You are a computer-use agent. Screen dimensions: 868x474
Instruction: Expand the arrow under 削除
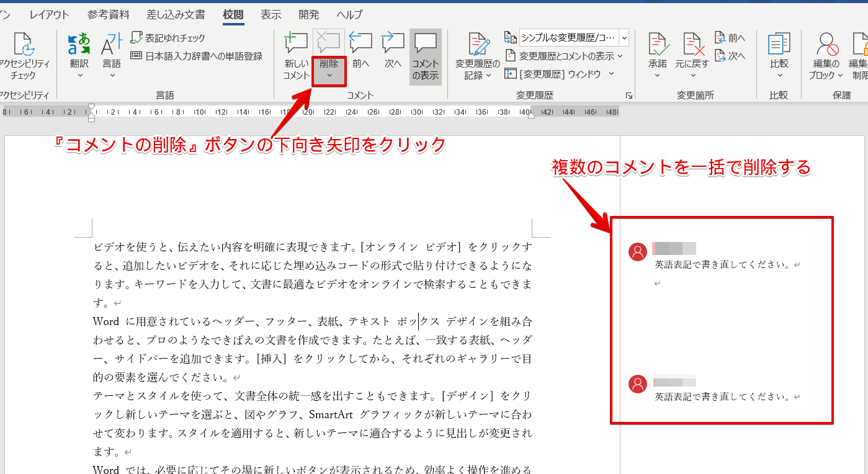pos(329,76)
